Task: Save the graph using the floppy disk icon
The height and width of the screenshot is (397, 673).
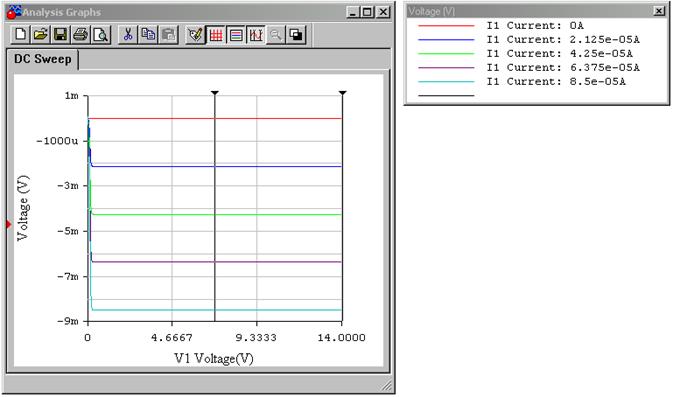Action: [x=61, y=35]
